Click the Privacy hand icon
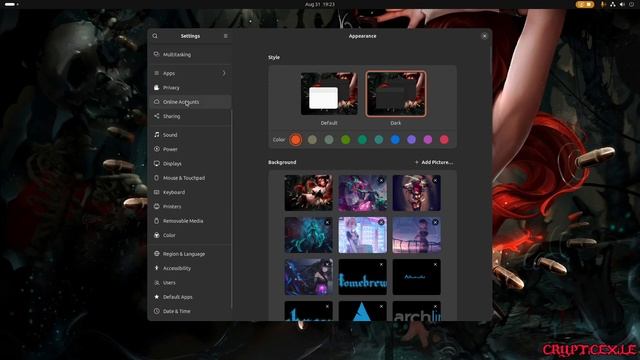This screenshot has width=640, height=360. coord(156,87)
